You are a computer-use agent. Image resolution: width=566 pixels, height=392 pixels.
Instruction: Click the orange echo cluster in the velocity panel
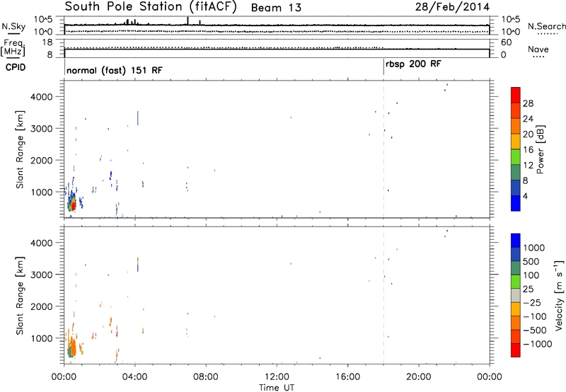point(72,348)
